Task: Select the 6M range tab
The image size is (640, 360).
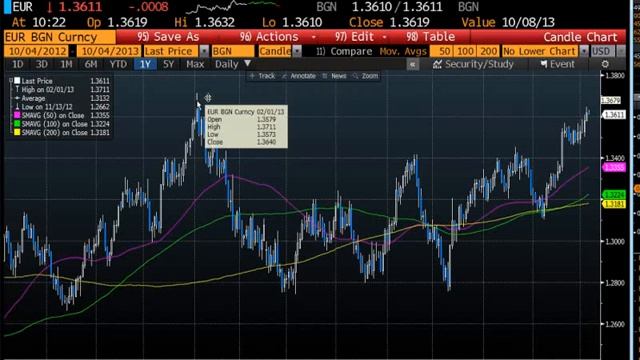Action: click(x=91, y=64)
